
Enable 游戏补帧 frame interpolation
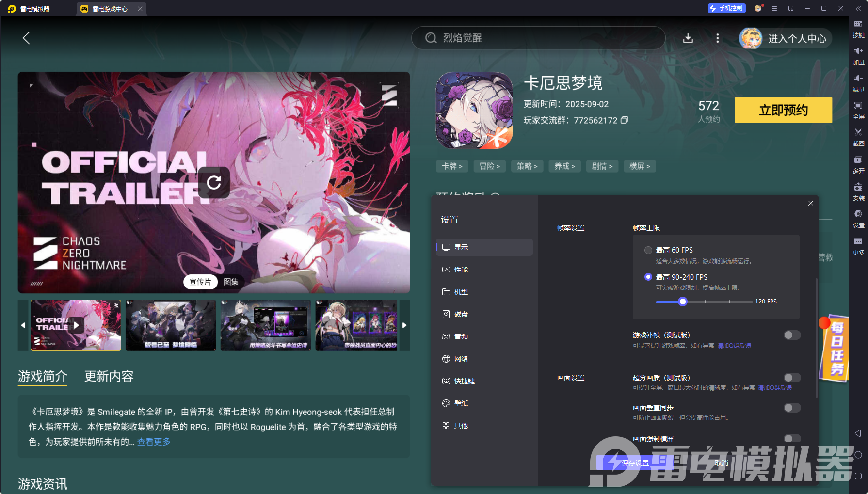pyautogui.click(x=792, y=335)
